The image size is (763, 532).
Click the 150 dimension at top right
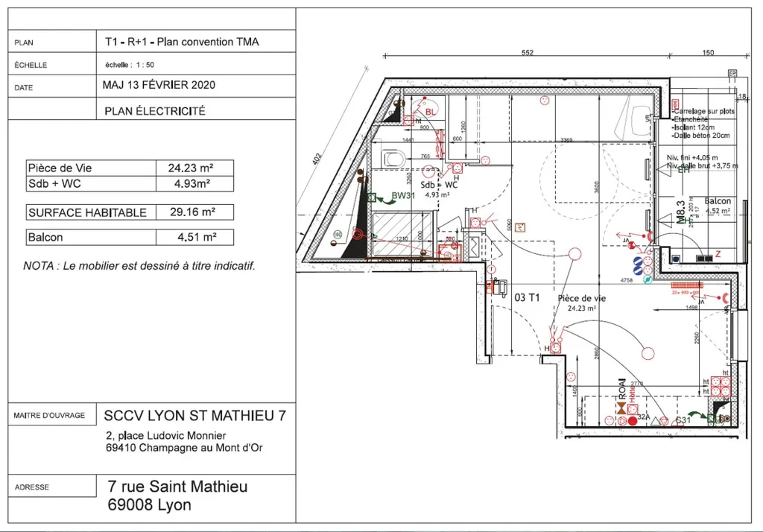[x=708, y=53]
